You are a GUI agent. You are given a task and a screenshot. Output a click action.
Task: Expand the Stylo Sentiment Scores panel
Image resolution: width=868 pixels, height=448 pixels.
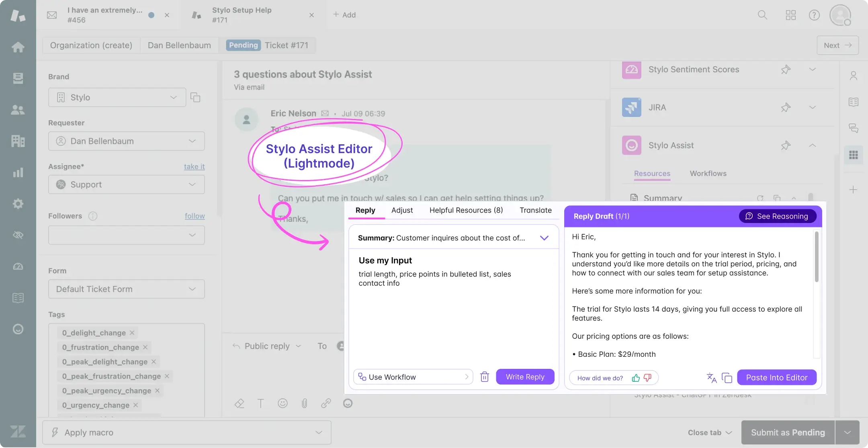tap(812, 70)
